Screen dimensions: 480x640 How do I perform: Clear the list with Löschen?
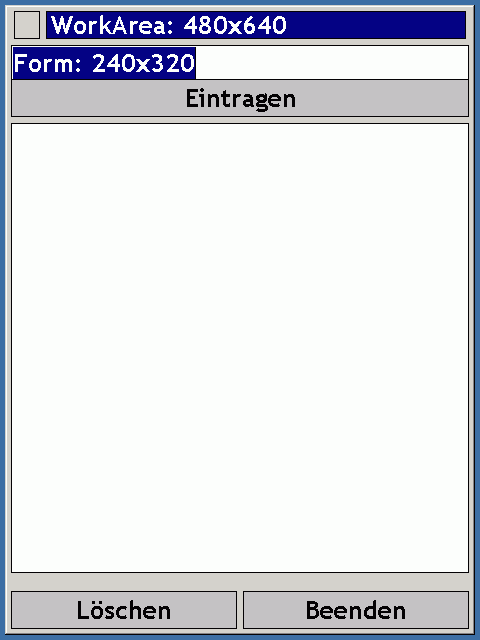pyautogui.click(x=124, y=610)
